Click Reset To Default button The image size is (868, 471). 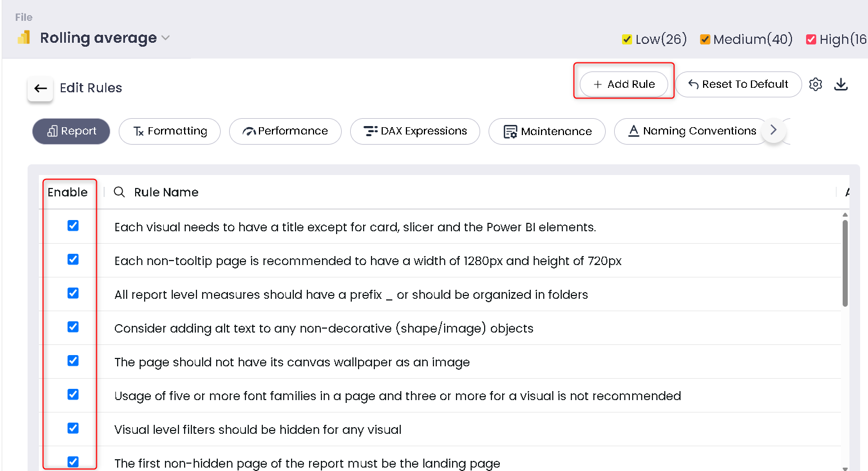coord(738,84)
